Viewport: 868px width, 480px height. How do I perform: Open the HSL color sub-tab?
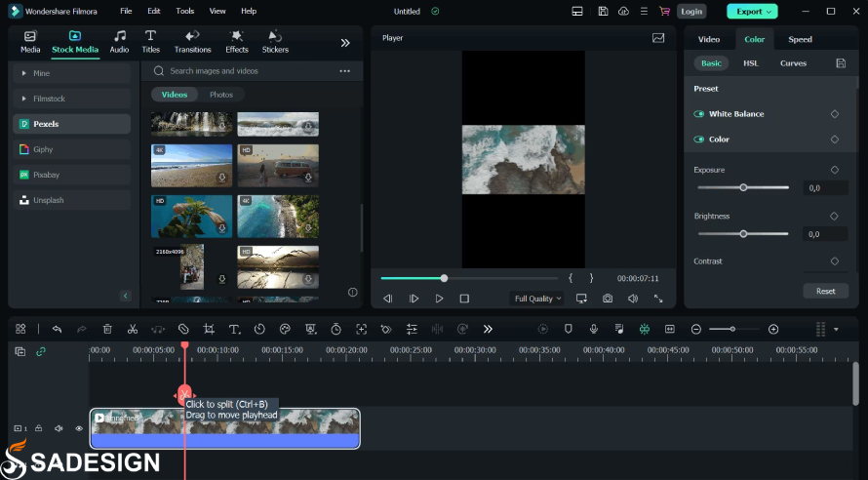751,63
